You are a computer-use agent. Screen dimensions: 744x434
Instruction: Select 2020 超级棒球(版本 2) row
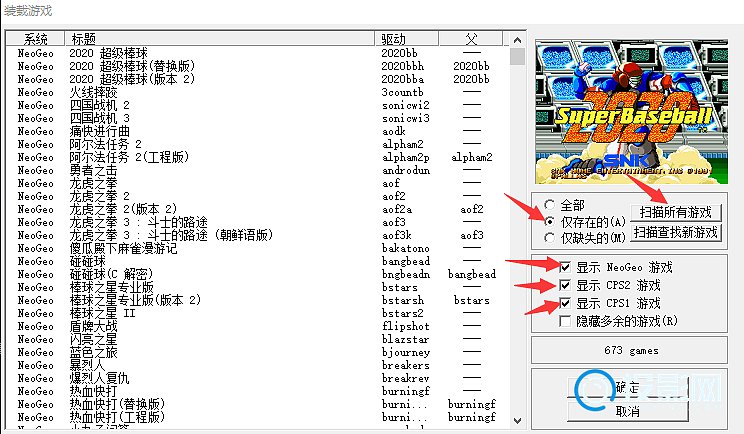[257, 79]
